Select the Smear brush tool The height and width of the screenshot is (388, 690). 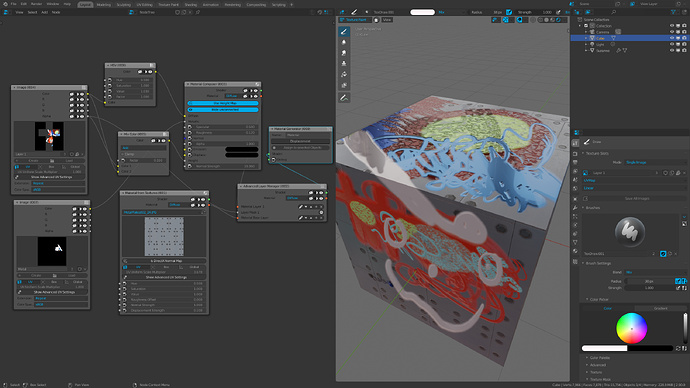[x=344, y=53]
